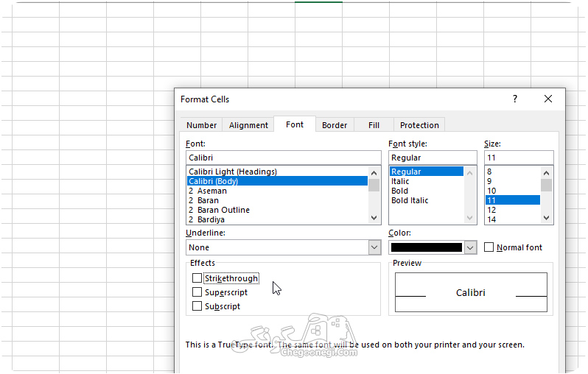Open the Border tab
The height and width of the screenshot is (374, 588).
click(x=335, y=125)
